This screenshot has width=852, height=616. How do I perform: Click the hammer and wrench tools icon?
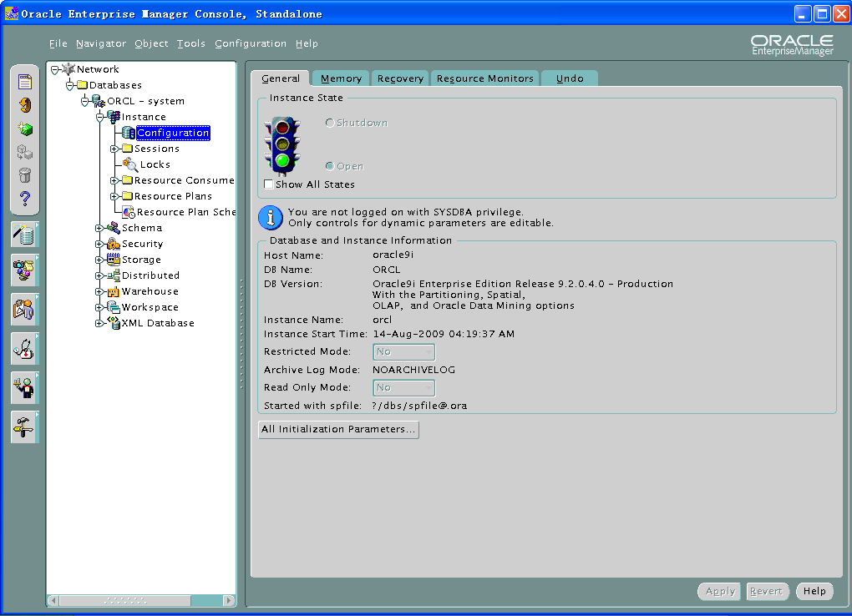[x=24, y=427]
